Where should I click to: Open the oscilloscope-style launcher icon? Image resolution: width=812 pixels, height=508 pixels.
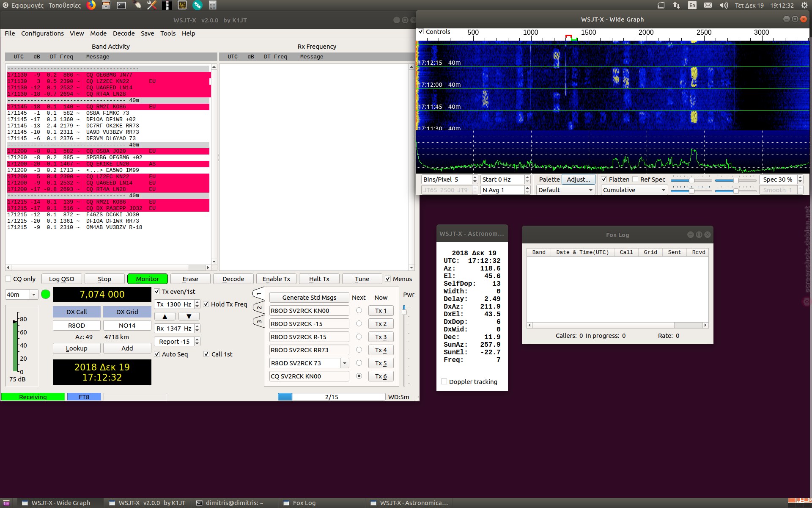[182, 5]
